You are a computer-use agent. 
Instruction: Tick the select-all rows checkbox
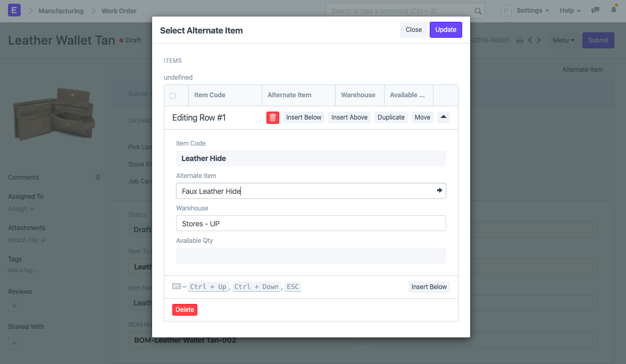coord(172,96)
